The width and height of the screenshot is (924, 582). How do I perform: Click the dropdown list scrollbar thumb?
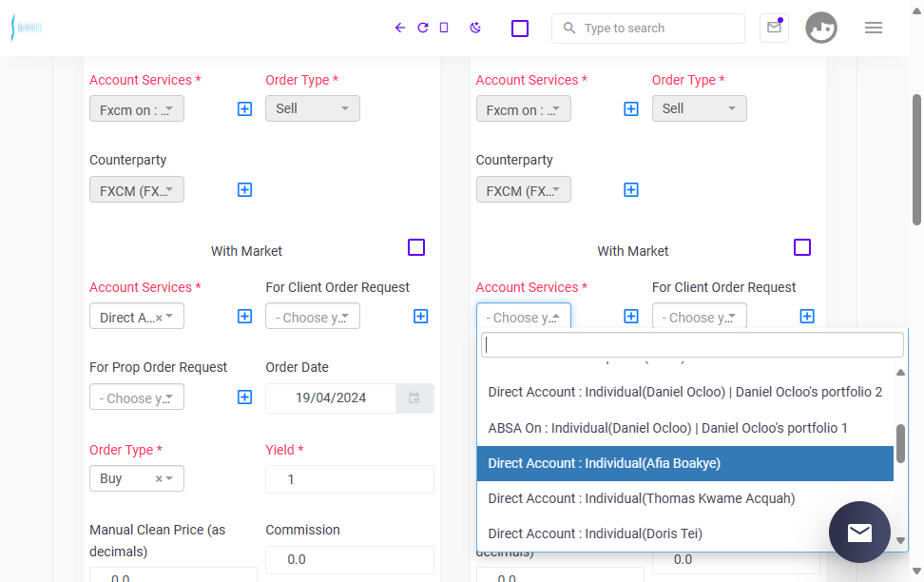pos(900,443)
